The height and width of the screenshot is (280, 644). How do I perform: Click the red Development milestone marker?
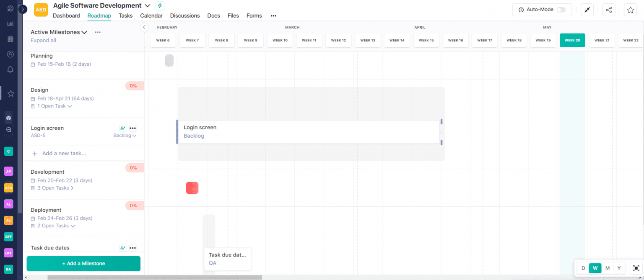point(192,188)
